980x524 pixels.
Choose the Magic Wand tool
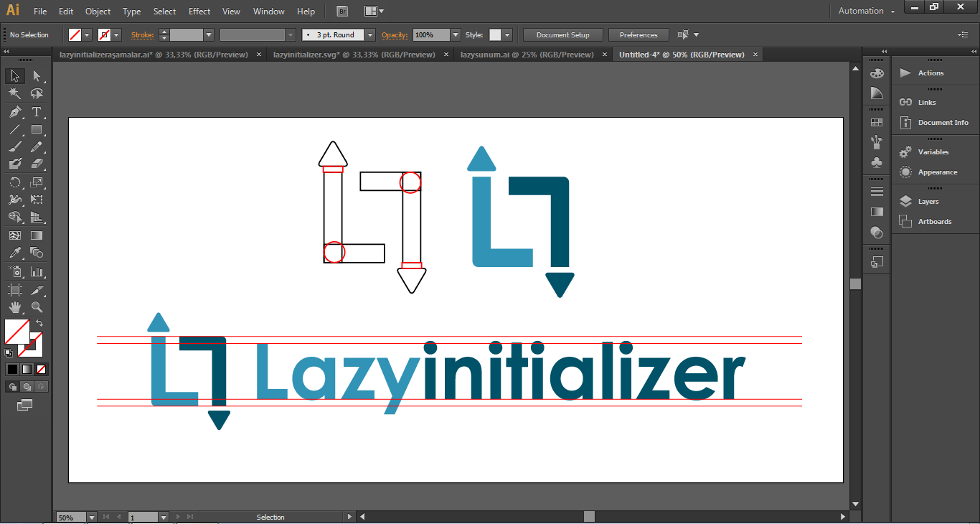coord(14,94)
